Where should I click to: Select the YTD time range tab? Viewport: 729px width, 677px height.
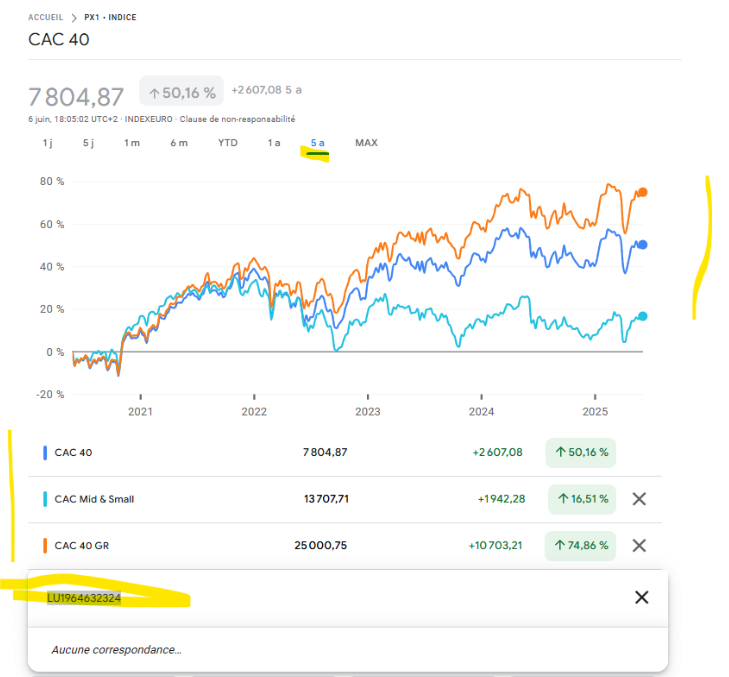pos(228,143)
